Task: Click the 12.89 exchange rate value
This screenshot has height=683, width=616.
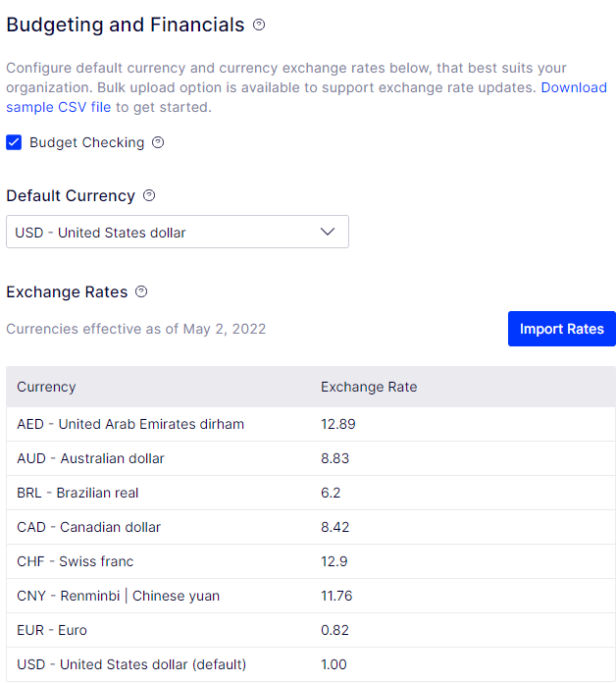Action: pos(337,424)
